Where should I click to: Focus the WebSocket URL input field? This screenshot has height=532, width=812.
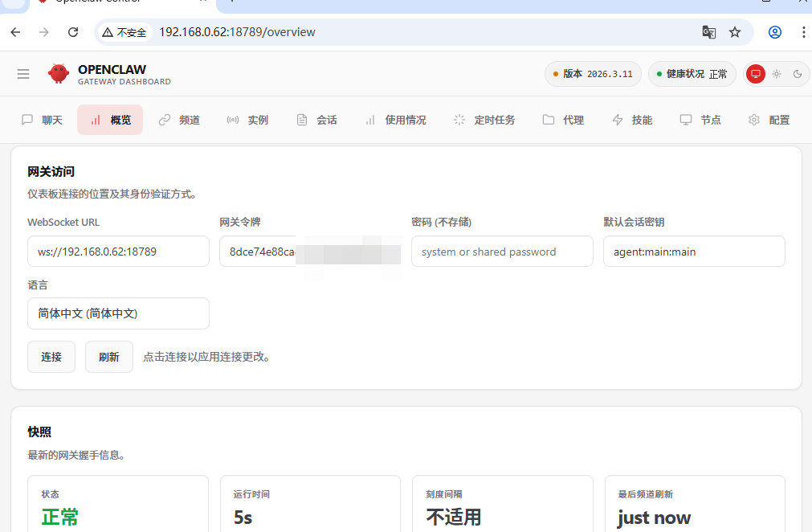pos(118,252)
